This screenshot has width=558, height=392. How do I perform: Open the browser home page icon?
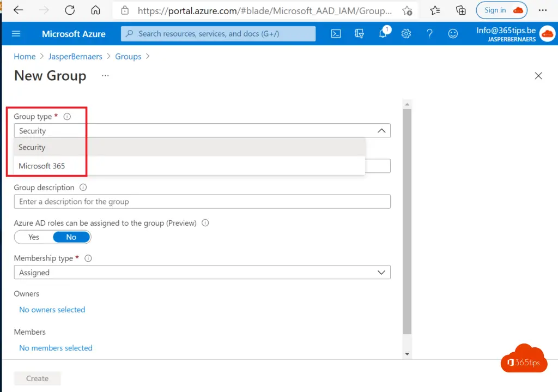click(95, 10)
